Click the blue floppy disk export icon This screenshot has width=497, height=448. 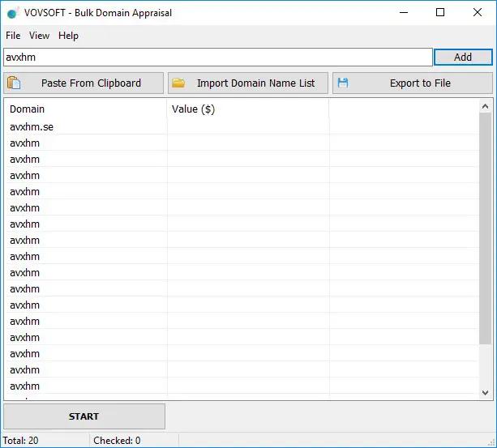[x=343, y=83]
